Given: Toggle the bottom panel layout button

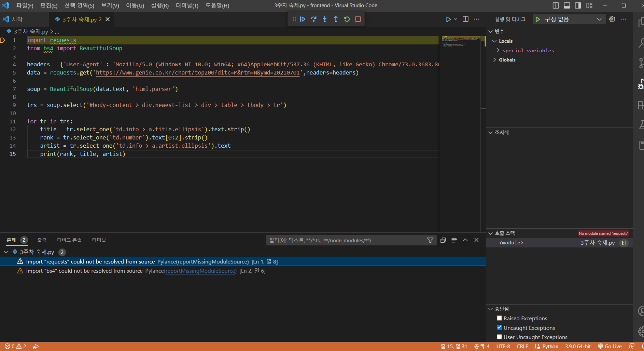Looking at the screenshot, I should [x=567, y=5].
